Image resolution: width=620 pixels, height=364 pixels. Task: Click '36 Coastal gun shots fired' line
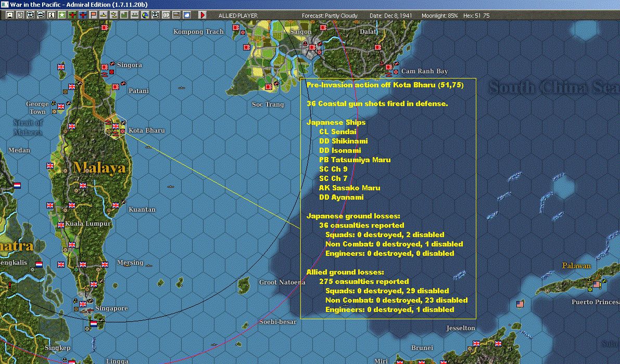[377, 104]
